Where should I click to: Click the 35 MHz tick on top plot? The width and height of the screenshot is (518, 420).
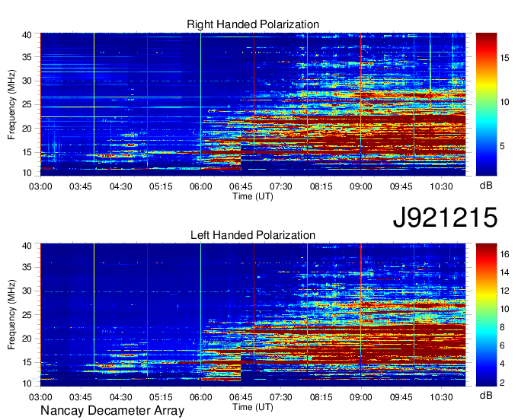point(27,57)
